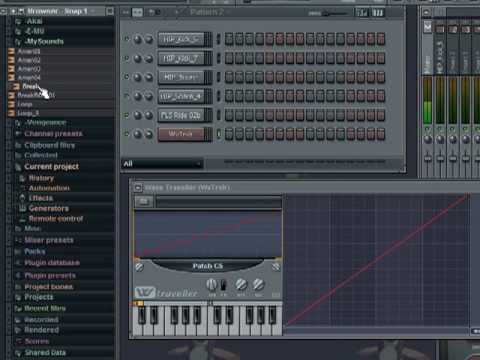Click the preset button under Wave Traveller title
This screenshot has height=360, width=480.
pyautogui.click(x=144, y=201)
